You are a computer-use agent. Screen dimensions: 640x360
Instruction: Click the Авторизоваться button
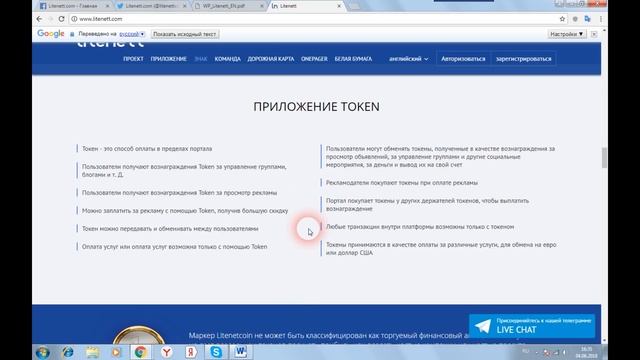coord(463,59)
